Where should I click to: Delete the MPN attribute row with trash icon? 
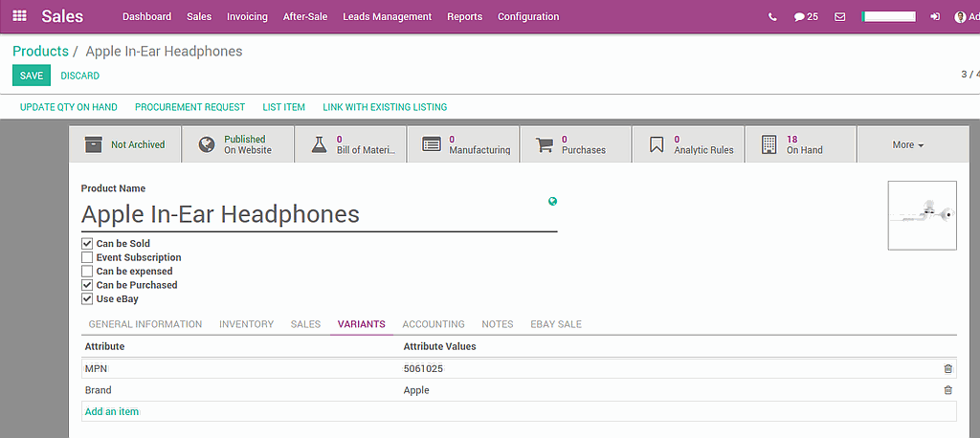coord(947,368)
